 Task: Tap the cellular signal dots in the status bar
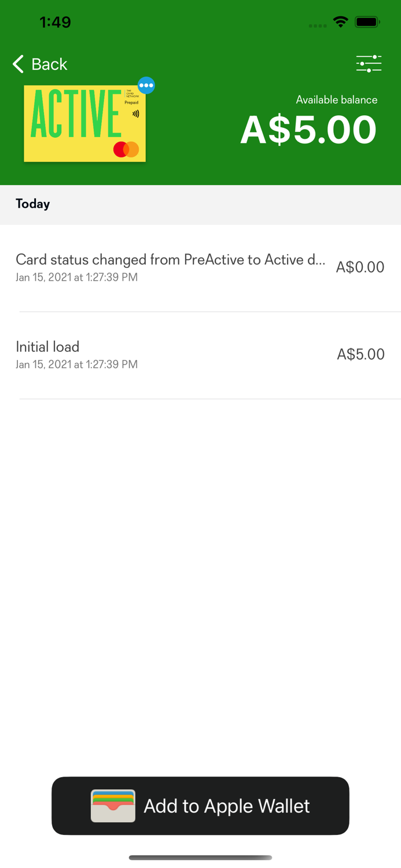pos(318,25)
